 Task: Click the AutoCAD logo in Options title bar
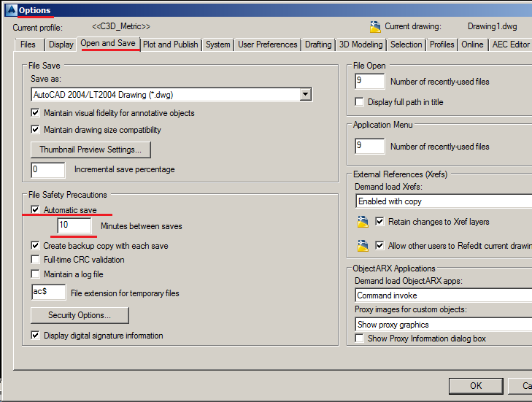pos(11,9)
